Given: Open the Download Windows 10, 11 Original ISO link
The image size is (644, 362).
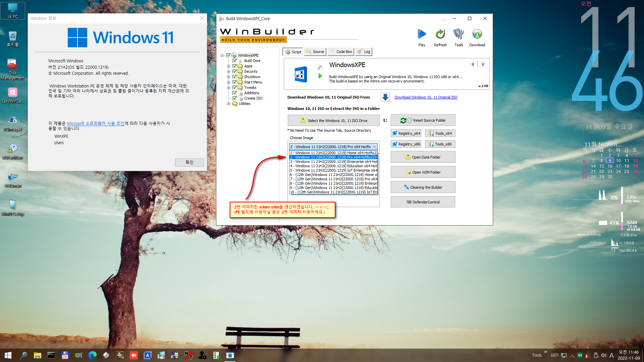Looking at the screenshot, I should tap(426, 97).
